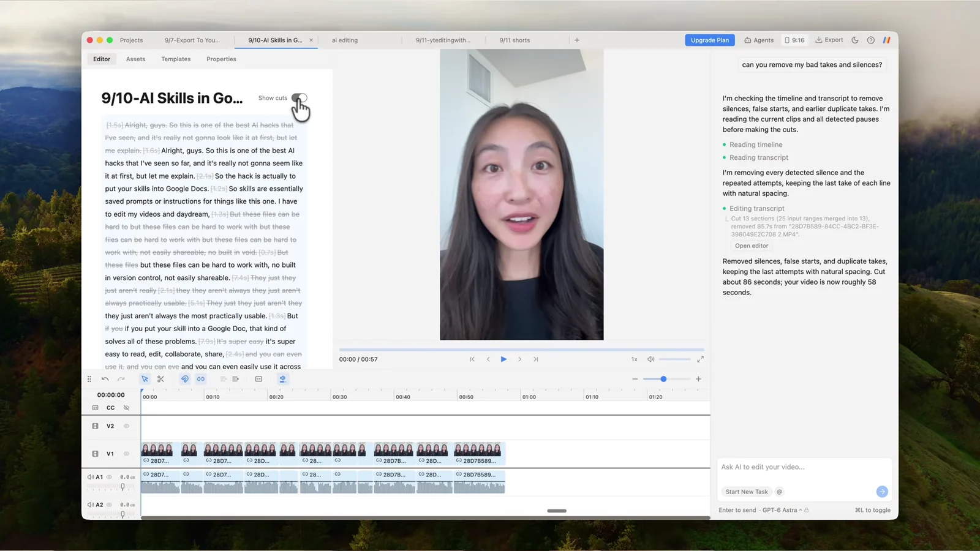Mute the preview volume speaker
This screenshot has width=980, height=551.
651,359
